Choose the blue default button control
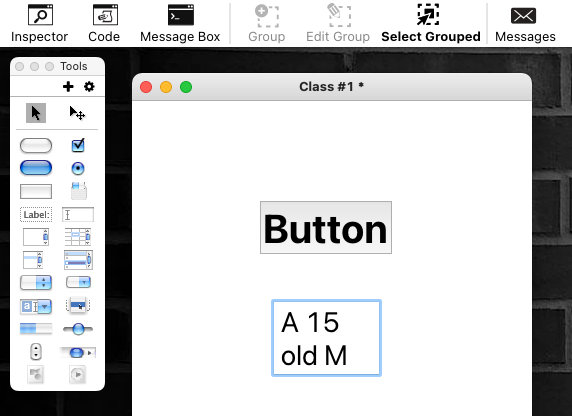The width and height of the screenshot is (572, 416). (36, 167)
